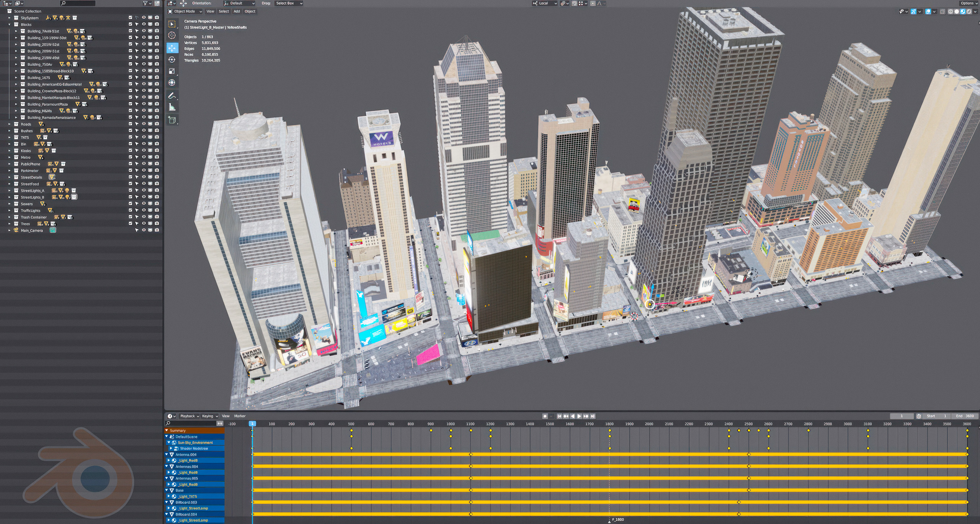Select the Measure tool icon
Screen dimensions: 980x524
172,107
